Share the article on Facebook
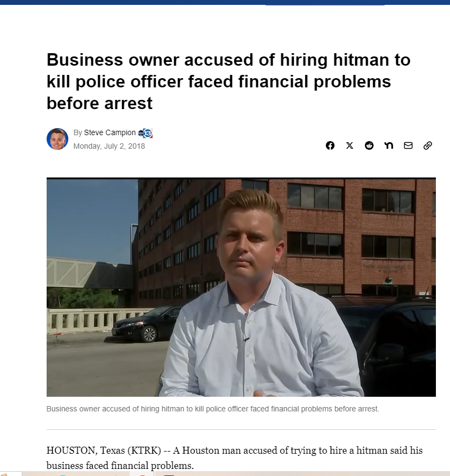The height and width of the screenshot is (476, 450). tap(330, 145)
